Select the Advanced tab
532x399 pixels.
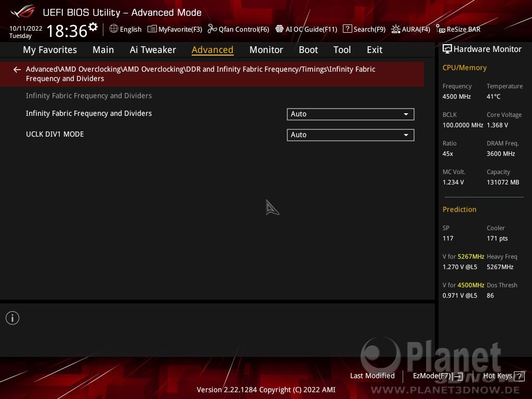point(212,50)
